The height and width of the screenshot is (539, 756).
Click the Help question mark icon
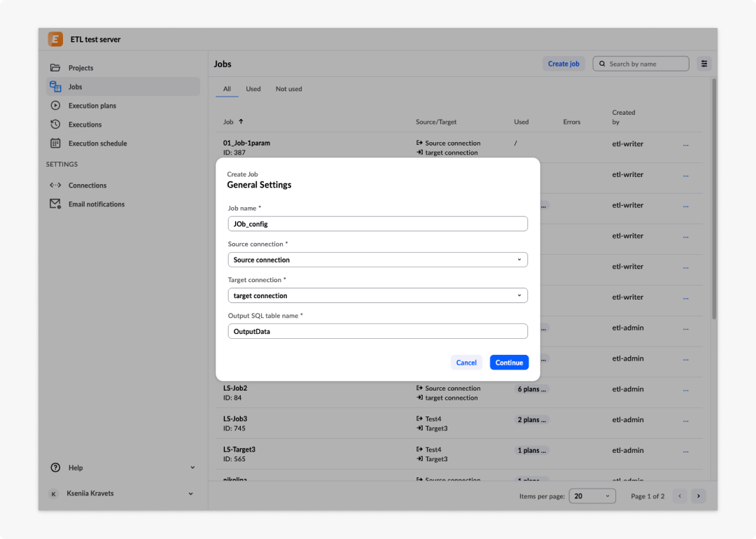pyautogui.click(x=55, y=467)
